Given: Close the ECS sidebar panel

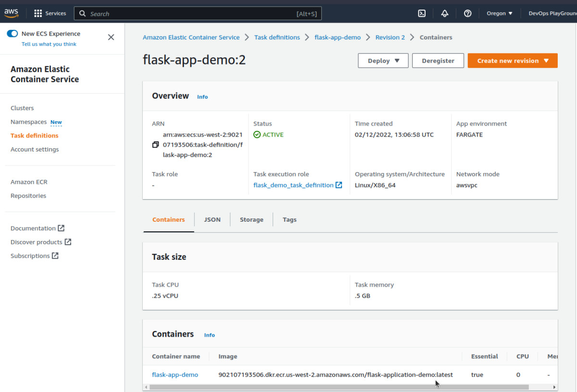Looking at the screenshot, I should 111,37.
